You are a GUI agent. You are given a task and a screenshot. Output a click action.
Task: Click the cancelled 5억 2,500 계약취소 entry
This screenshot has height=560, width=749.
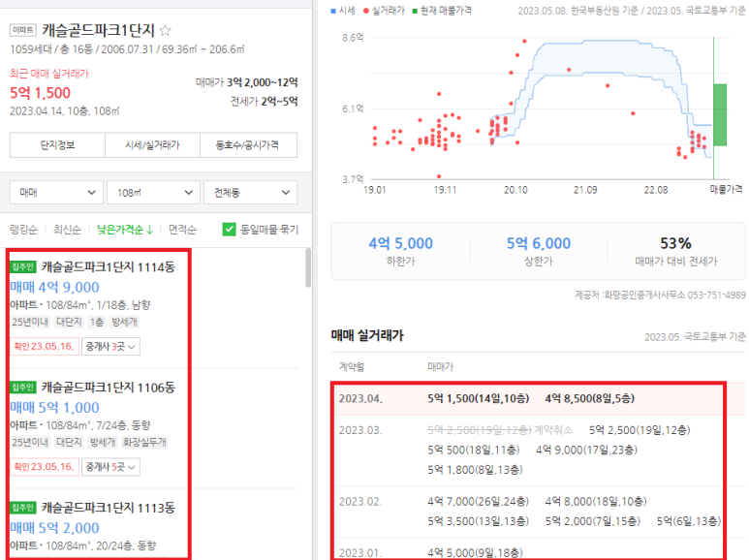tap(500, 430)
